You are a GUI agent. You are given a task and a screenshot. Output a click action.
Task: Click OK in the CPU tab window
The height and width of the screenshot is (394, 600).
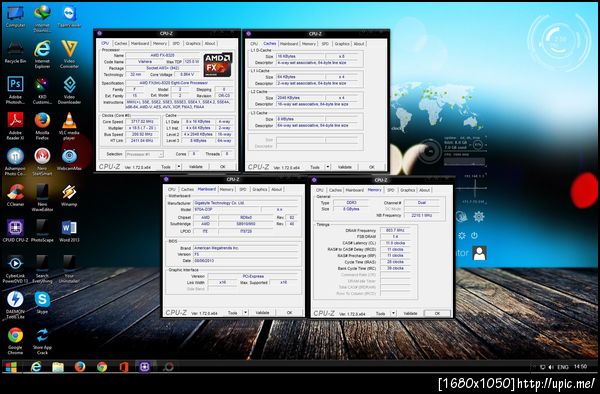[222, 167]
